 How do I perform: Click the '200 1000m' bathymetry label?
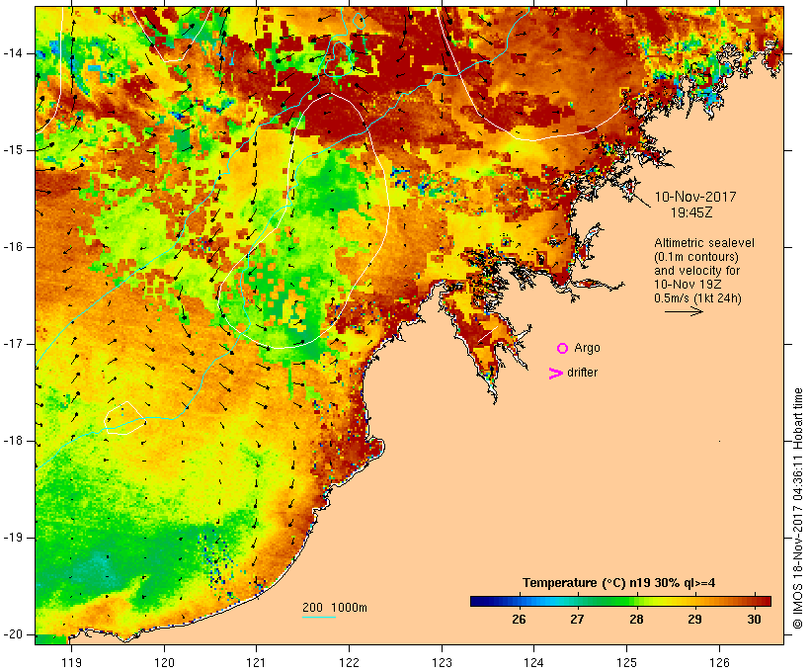click(335, 608)
